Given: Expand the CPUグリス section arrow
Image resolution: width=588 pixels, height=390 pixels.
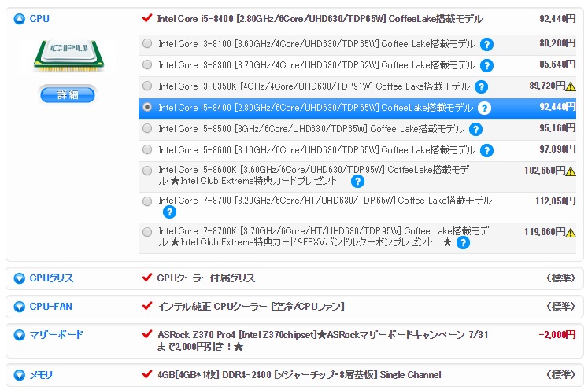Looking at the screenshot, I should click(x=19, y=278).
